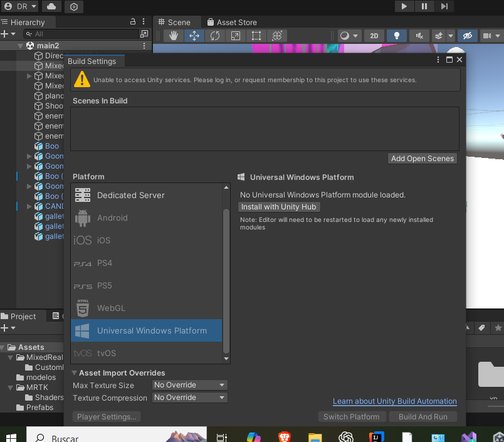Viewport: 504px width, 442px height.
Task: Select the Transform tool in Scene toolbar
Action: [276, 36]
